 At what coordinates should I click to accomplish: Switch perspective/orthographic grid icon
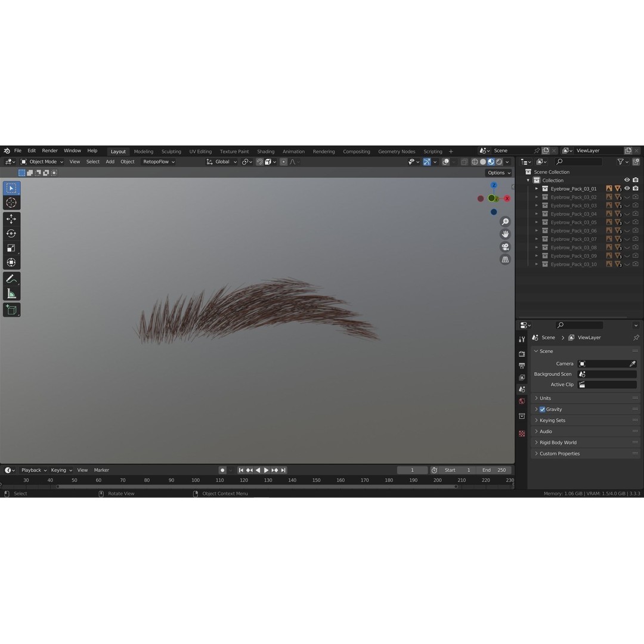505,259
